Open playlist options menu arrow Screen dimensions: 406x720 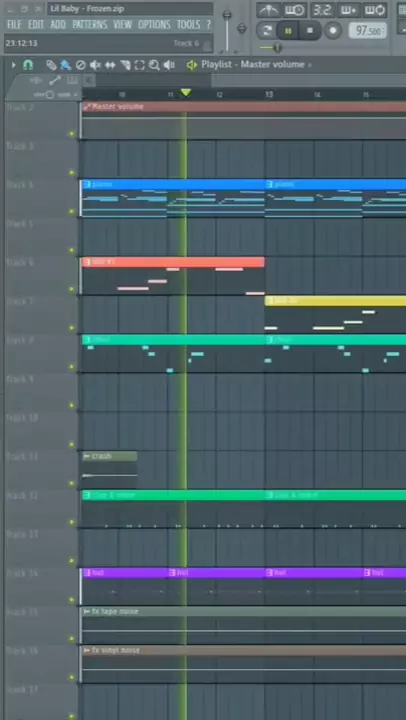pos(14,65)
